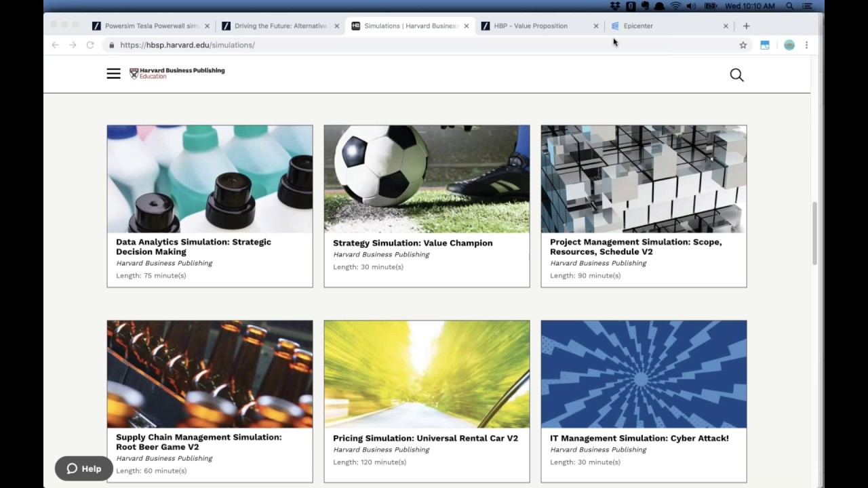Close the Epicenter tab

click(x=726, y=26)
